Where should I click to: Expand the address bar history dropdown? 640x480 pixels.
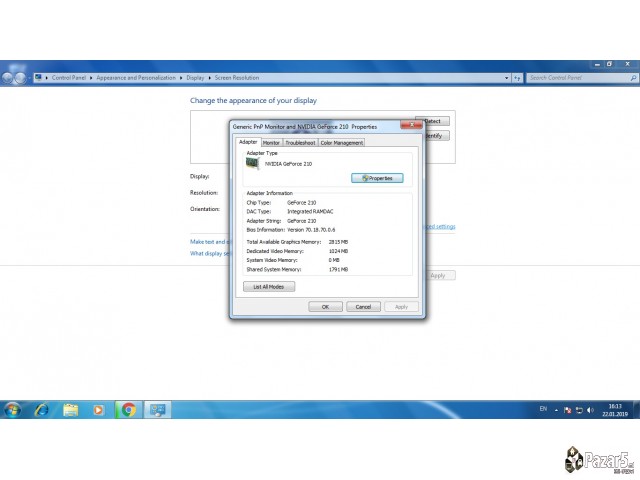coord(507,78)
